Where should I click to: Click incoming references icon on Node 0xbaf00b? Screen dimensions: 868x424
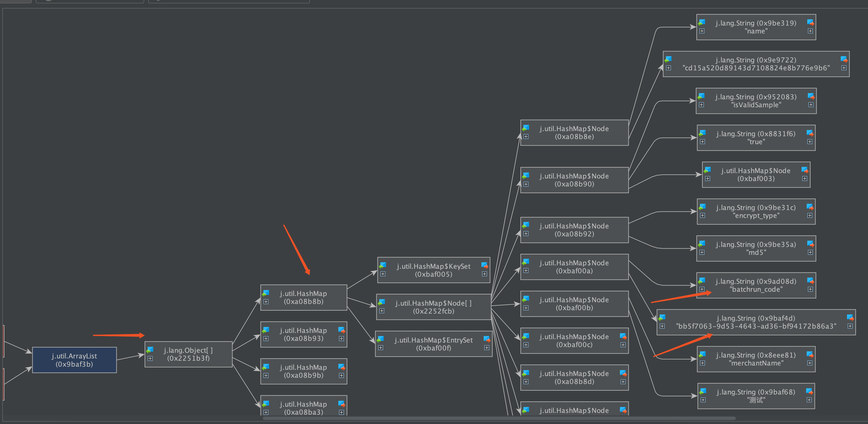coord(526,299)
